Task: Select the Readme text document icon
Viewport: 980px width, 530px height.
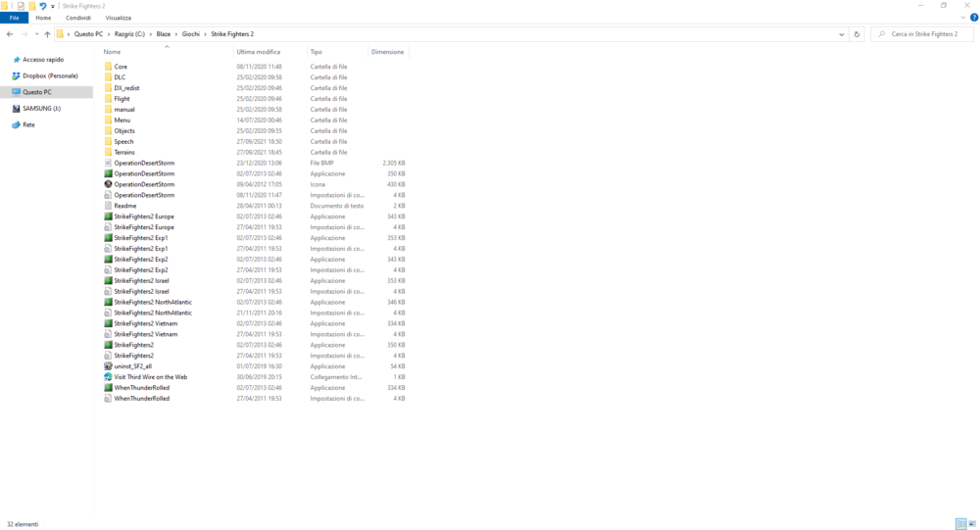Action: pyautogui.click(x=108, y=206)
